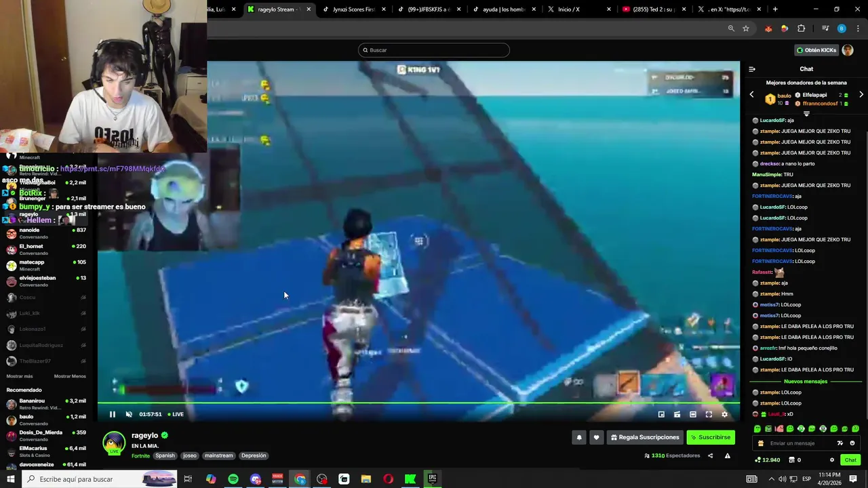868x488 pixels.
Task: Open browser zoom magnifier icon
Action: coord(731,28)
